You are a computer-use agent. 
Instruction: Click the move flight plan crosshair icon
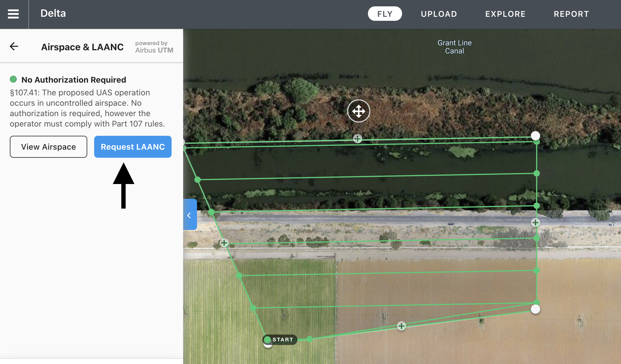(358, 111)
